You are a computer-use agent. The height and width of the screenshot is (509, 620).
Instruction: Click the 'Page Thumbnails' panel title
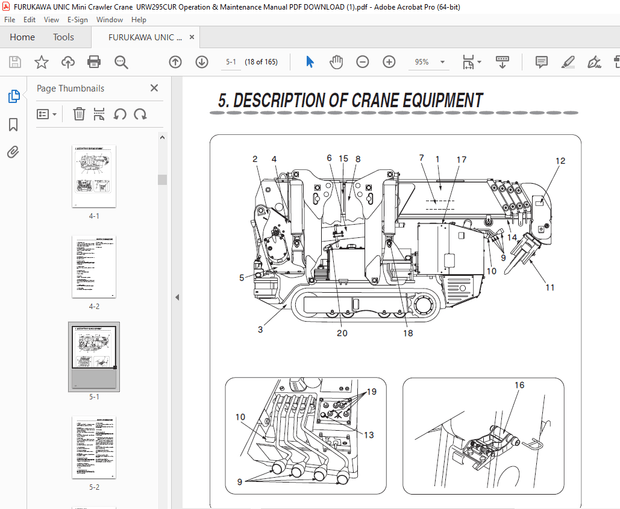(x=70, y=88)
